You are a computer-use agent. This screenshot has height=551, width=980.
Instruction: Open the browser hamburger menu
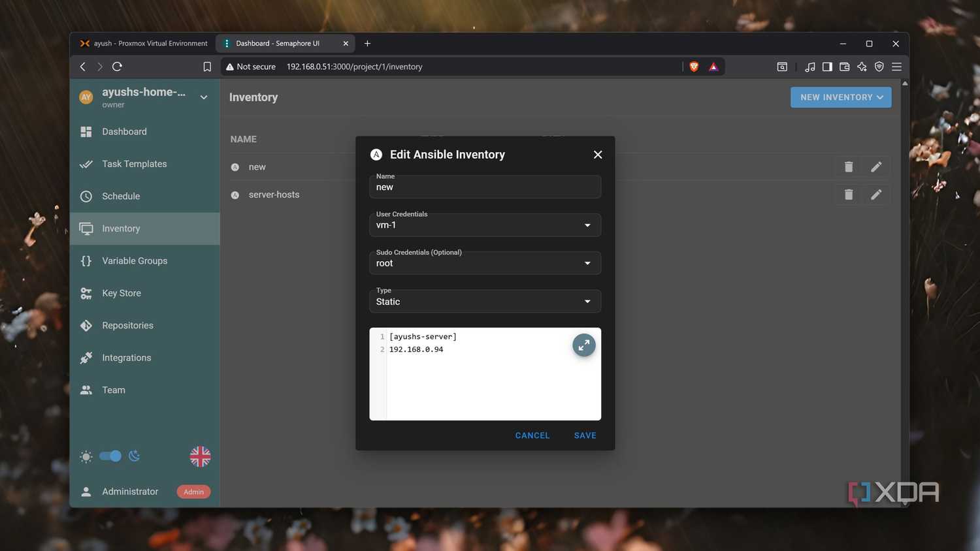(x=896, y=67)
